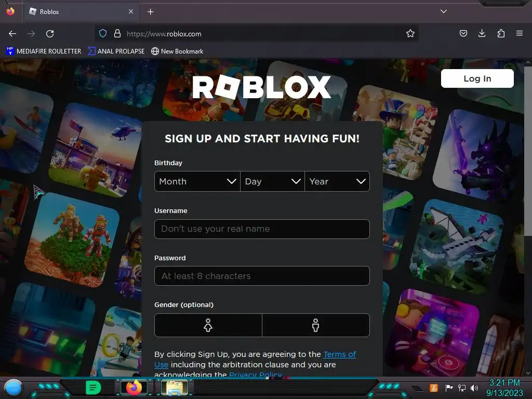Open the New Bookmark bookmark

pyautogui.click(x=177, y=51)
